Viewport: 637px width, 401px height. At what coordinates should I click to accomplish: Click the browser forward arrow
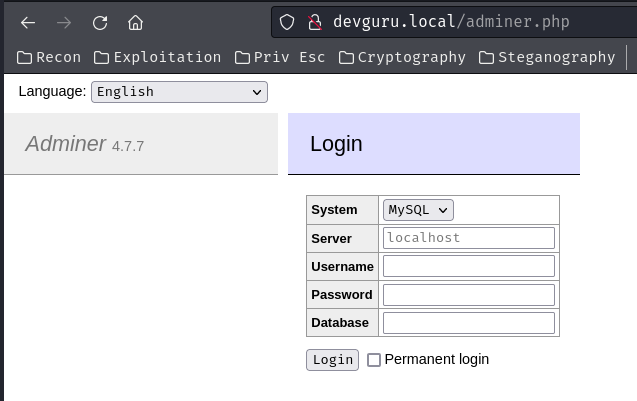tap(64, 23)
